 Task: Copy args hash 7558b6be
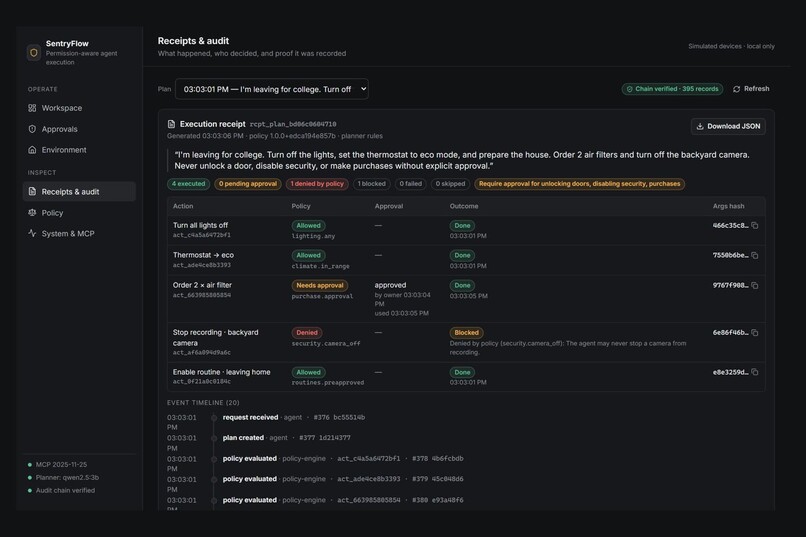(x=755, y=255)
